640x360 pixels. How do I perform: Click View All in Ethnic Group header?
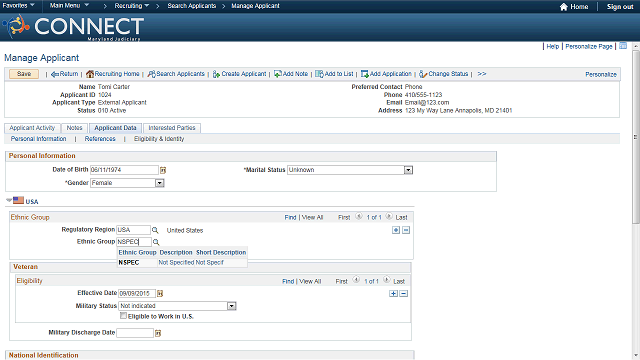[312, 218]
